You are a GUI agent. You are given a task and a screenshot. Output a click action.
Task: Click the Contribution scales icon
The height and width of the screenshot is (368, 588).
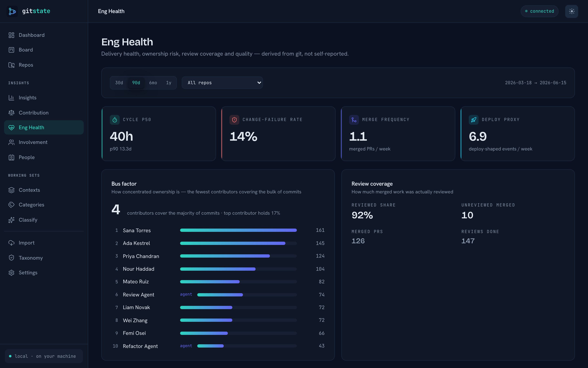tap(11, 113)
